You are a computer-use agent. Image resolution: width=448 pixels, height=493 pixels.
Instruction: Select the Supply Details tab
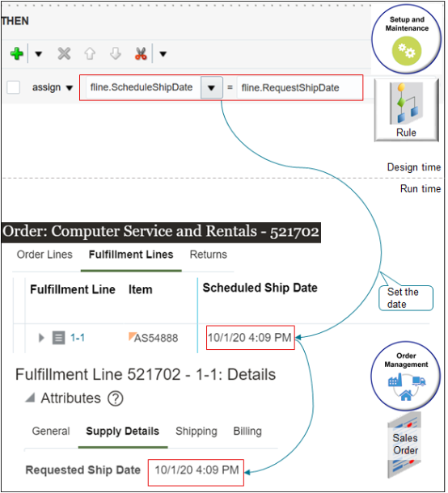pyautogui.click(x=122, y=431)
